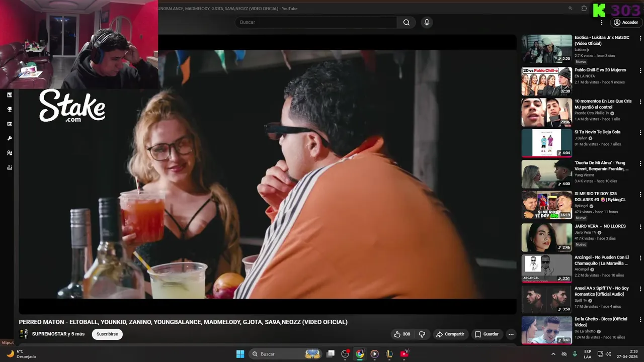Open the video clip icon in left sidebar
Viewport: 644px width, 362px height.
[x=10, y=124]
